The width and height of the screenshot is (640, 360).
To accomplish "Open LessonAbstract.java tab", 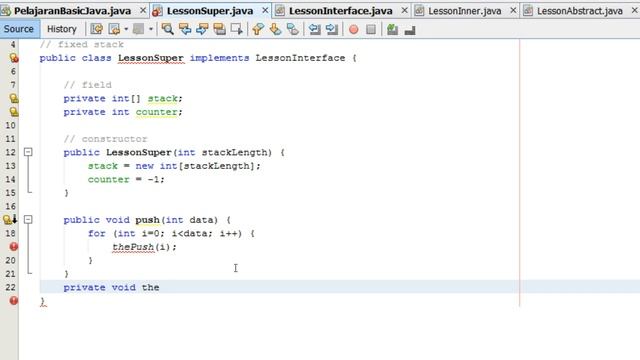I will coord(580,11).
